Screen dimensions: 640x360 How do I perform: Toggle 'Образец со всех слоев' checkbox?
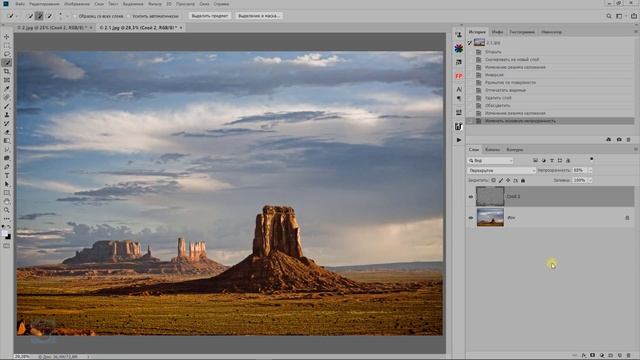click(x=74, y=16)
